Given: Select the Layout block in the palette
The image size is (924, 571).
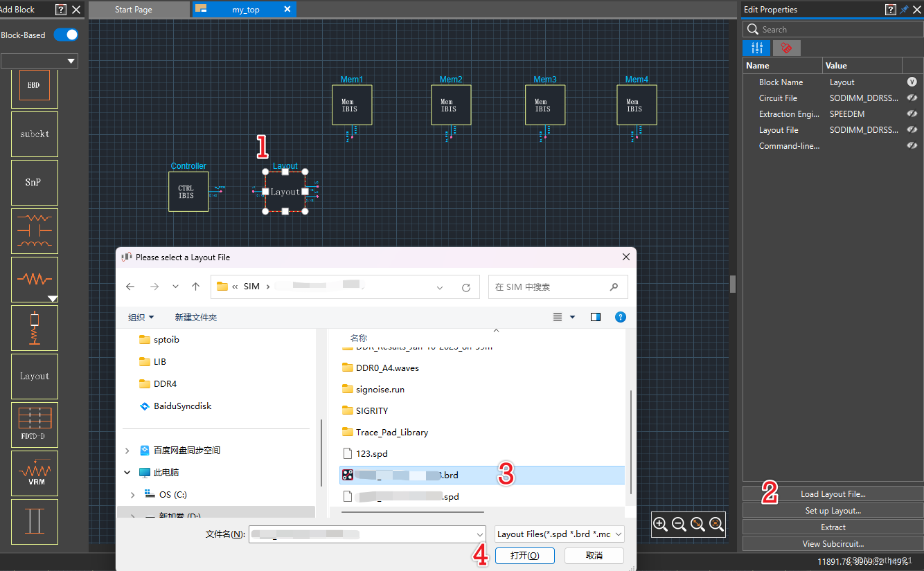Looking at the screenshot, I should (34, 376).
